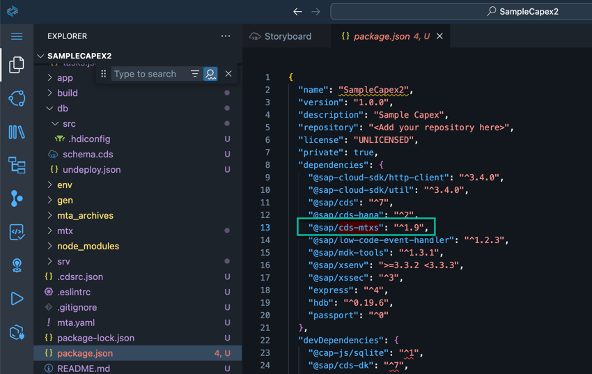
Task: Grab the search widget drag handle
Action: click(x=103, y=74)
